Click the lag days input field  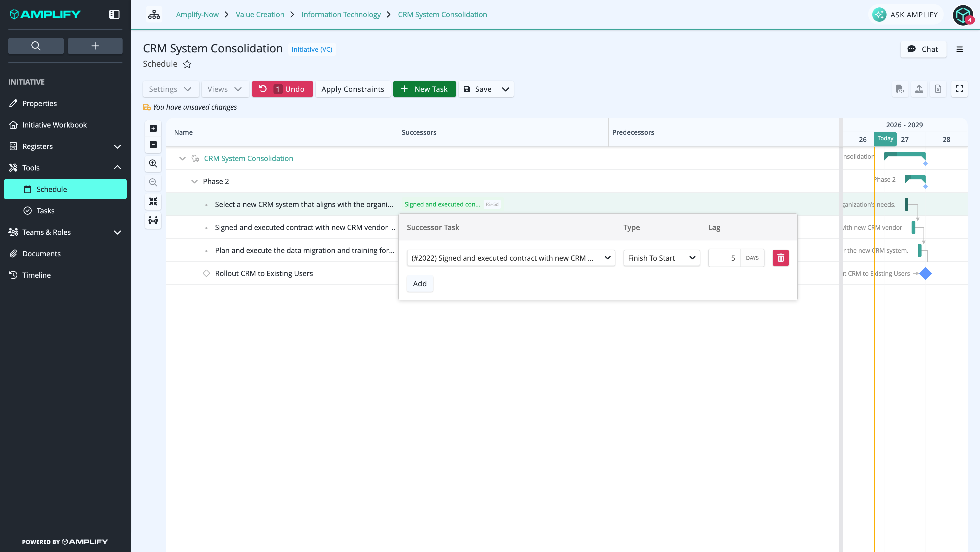coord(724,258)
